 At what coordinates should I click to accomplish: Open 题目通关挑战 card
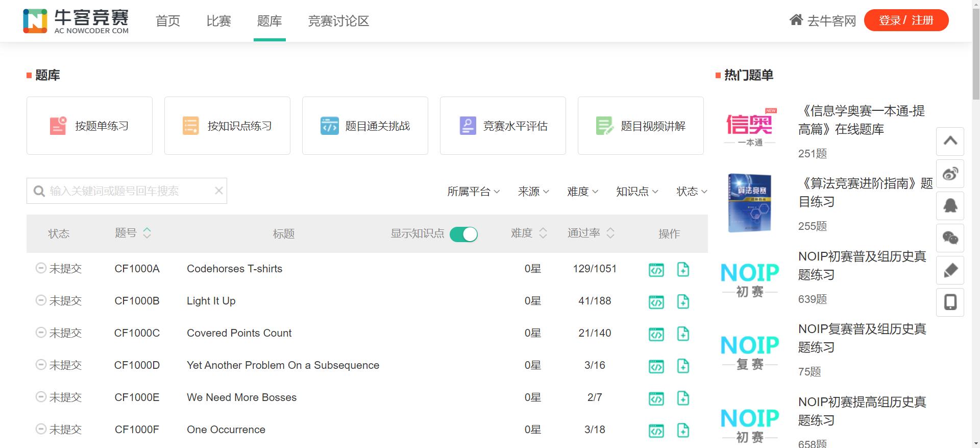pyautogui.click(x=365, y=126)
